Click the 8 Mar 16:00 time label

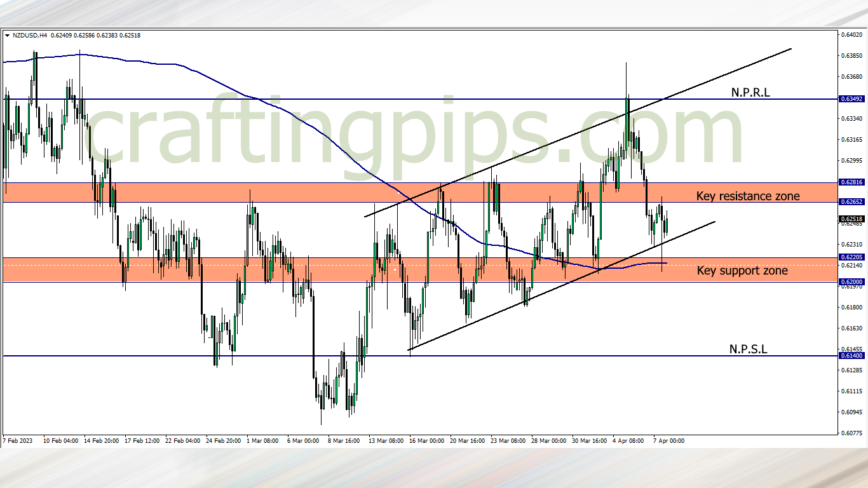[x=344, y=440]
